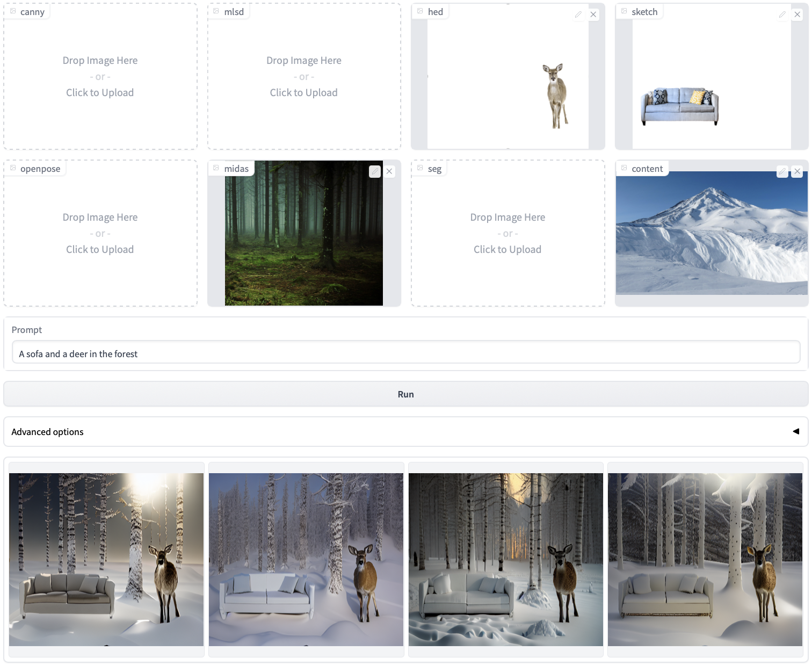The image size is (812, 666).
Task: Upload an image to the mlsd box
Action: tap(304, 77)
